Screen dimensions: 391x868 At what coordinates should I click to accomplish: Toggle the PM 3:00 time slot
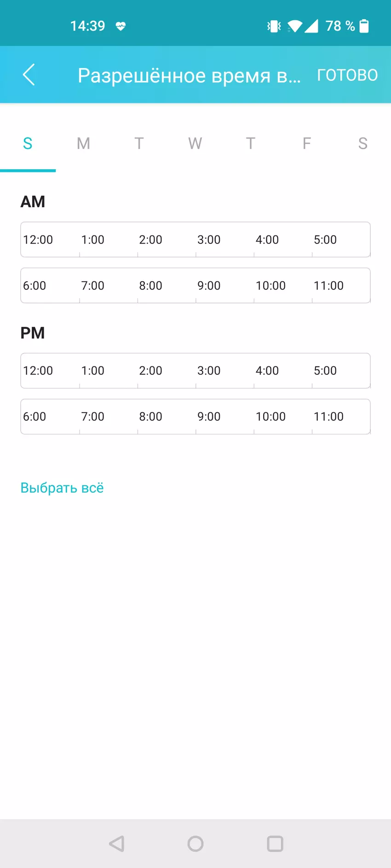[224, 370]
